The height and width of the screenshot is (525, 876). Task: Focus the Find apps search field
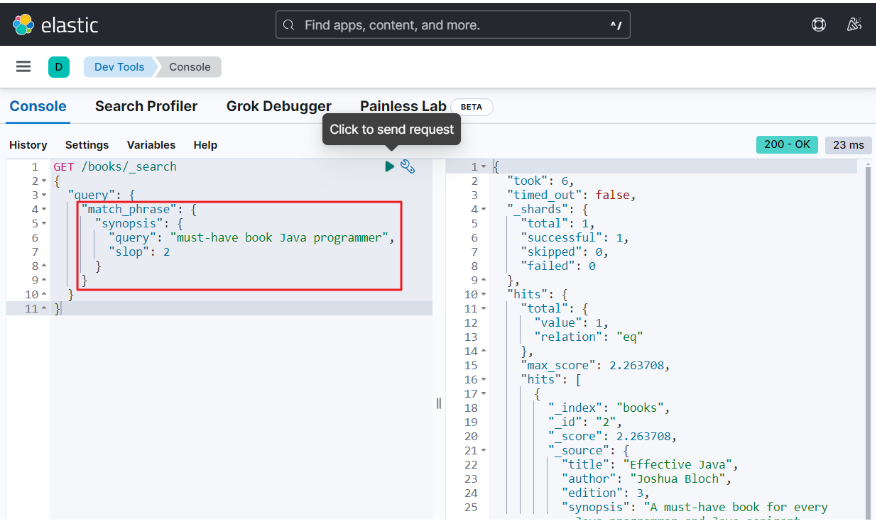pos(453,25)
